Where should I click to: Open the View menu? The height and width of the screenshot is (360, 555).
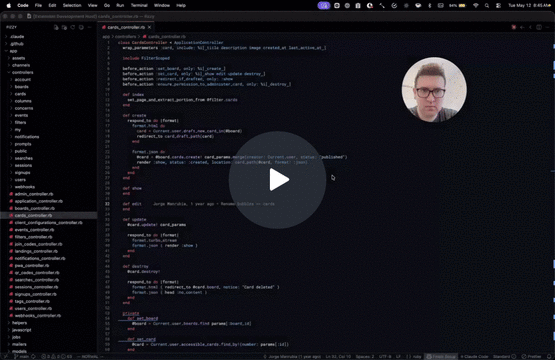pos(92,5)
